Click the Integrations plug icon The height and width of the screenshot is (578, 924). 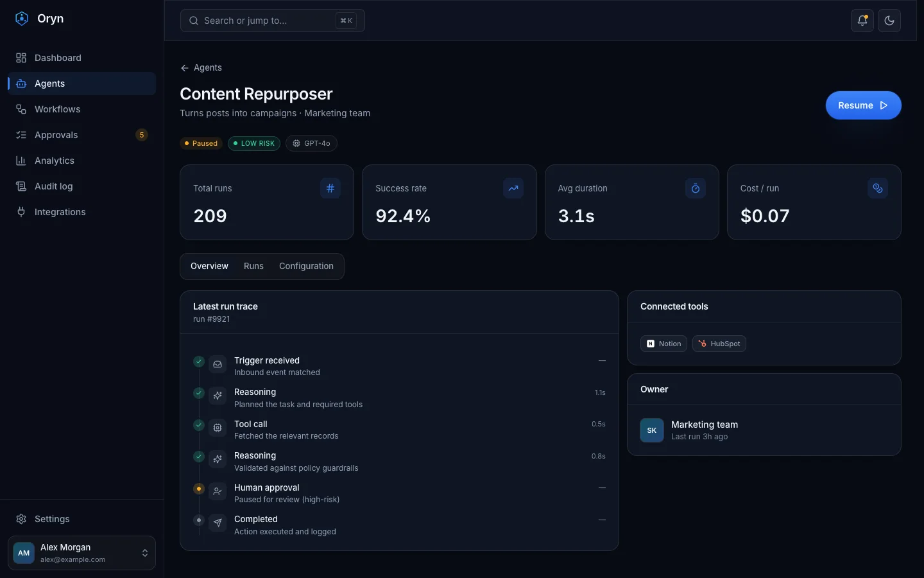[x=21, y=212]
